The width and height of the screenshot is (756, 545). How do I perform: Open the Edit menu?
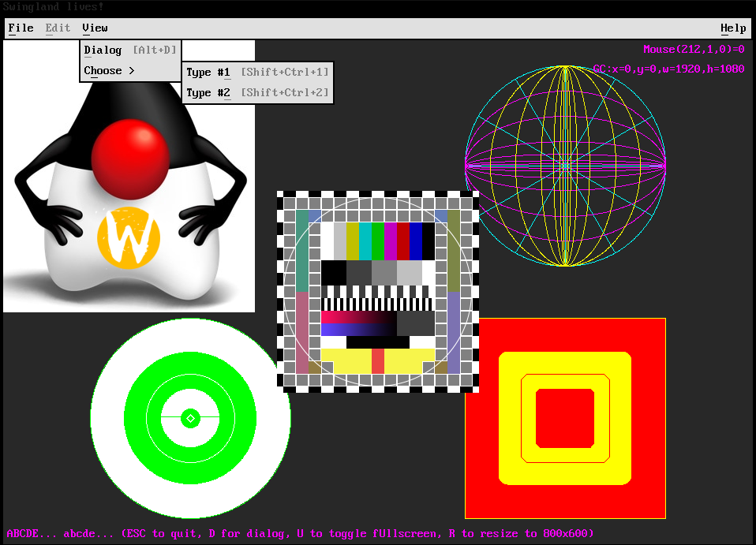point(58,28)
